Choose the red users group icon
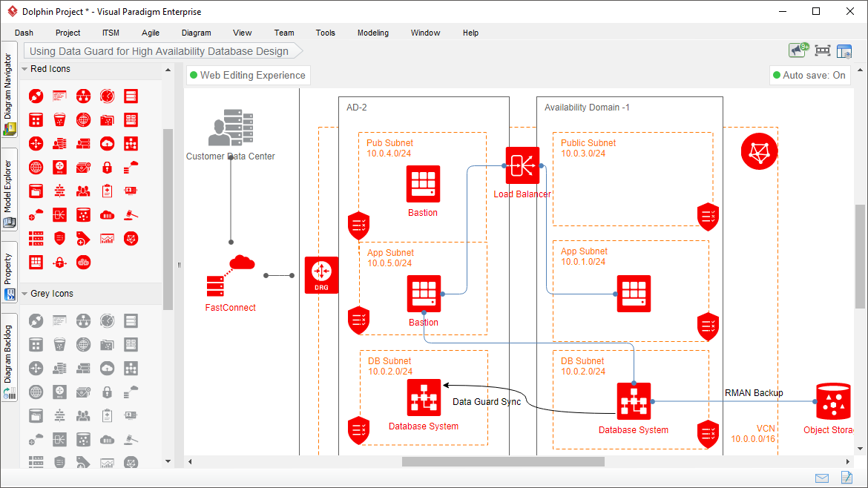868x488 pixels. click(x=83, y=191)
